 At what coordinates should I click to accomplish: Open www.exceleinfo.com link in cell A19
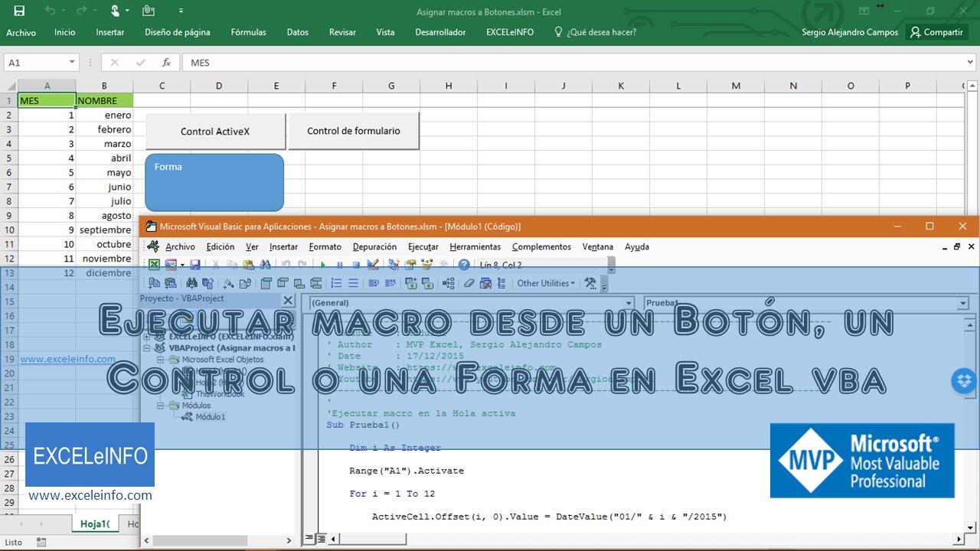[67, 359]
